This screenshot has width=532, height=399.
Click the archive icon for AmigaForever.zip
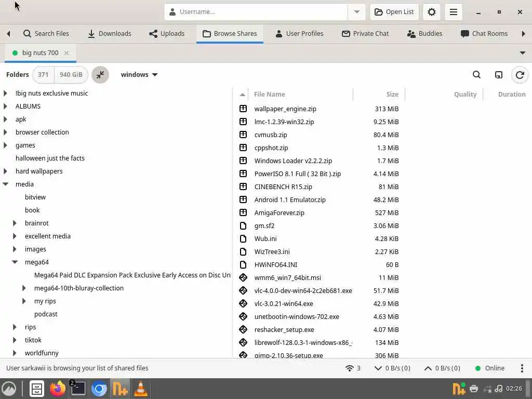click(243, 212)
